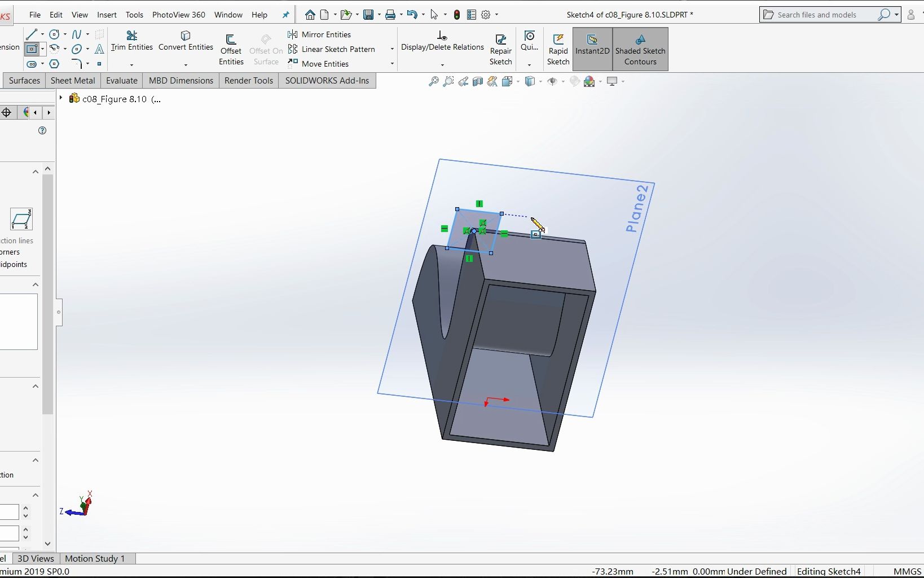Select the Line sketch tool
The image size is (924, 578).
click(32, 34)
